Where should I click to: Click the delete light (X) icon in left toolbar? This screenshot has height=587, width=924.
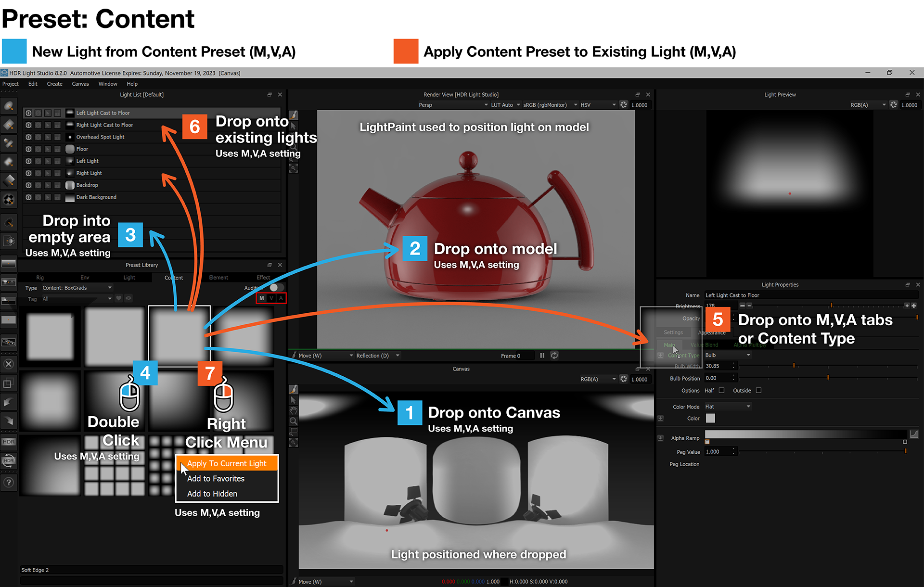pyautogui.click(x=9, y=364)
